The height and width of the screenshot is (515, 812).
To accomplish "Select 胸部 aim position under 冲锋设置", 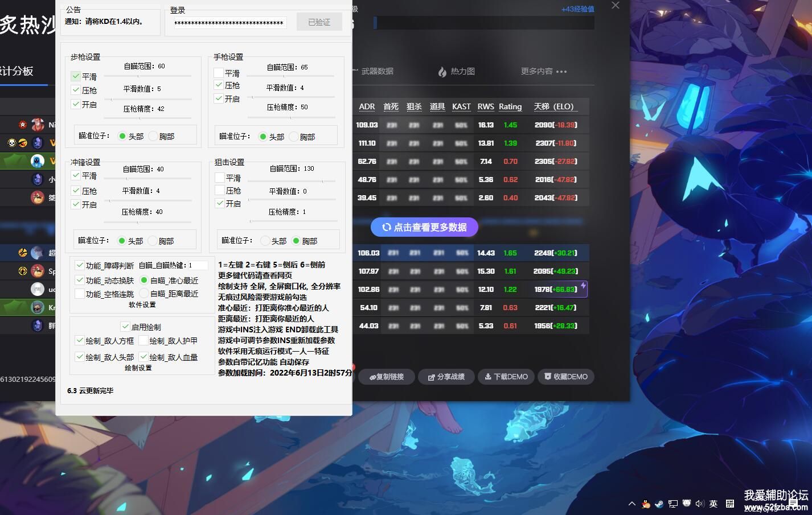I will point(152,241).
